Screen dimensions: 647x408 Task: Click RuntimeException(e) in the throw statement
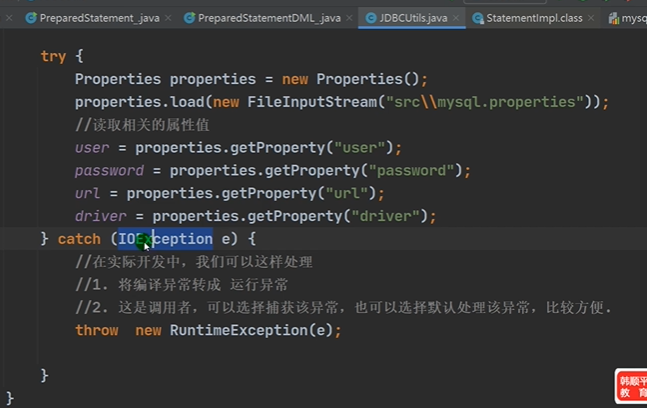click(251, 330)
